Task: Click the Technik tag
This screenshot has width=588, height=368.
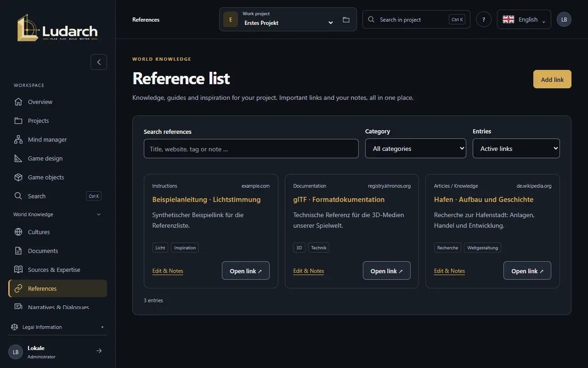Action: (x=319, y=247)
